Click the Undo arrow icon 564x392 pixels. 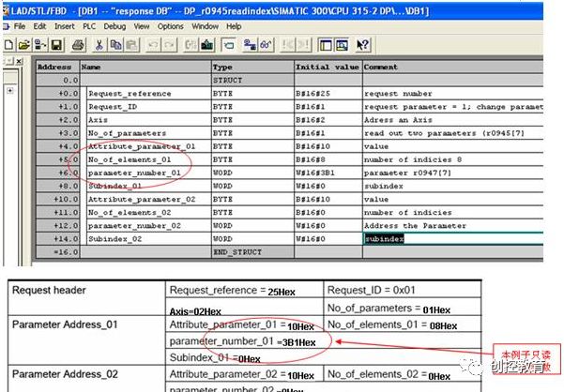click(153, 45)
